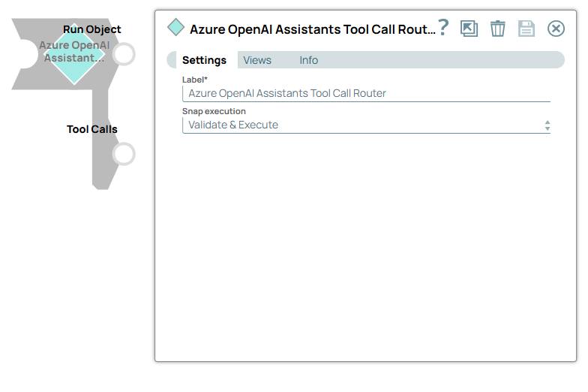Close the snap settings dialog
This screenshot has height=392, width=588.
tap(556, 29)
